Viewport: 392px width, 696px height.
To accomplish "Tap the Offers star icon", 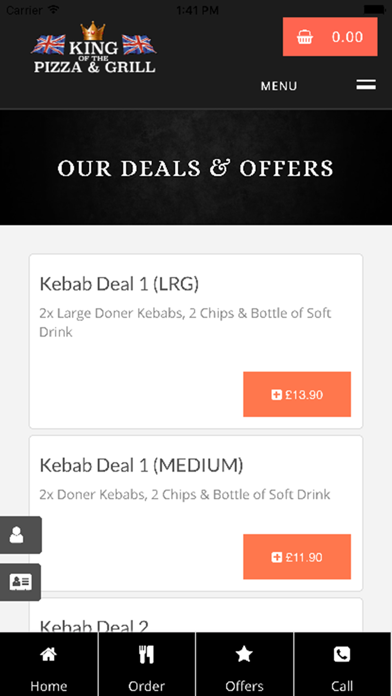I will 244,654.
